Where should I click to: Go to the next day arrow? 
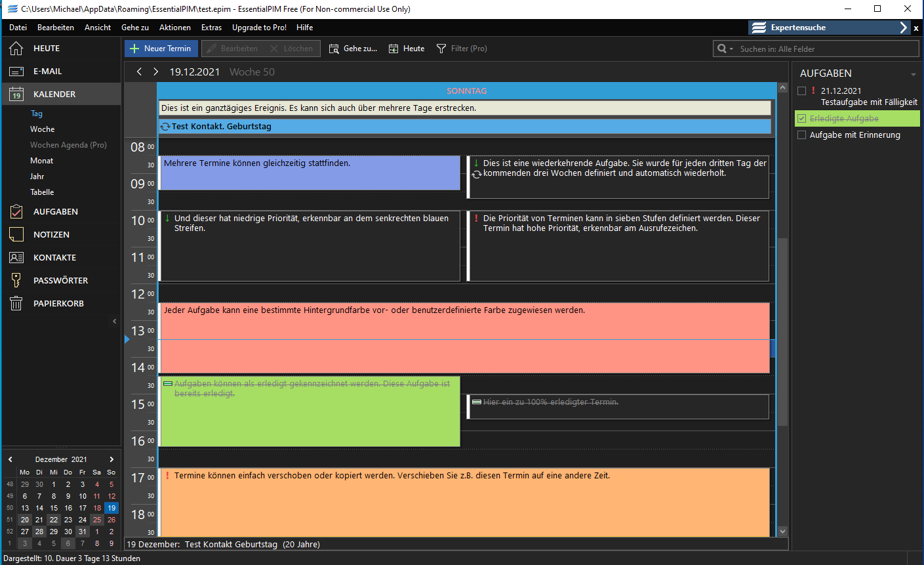pyautogui.click(x=155, y=72)
